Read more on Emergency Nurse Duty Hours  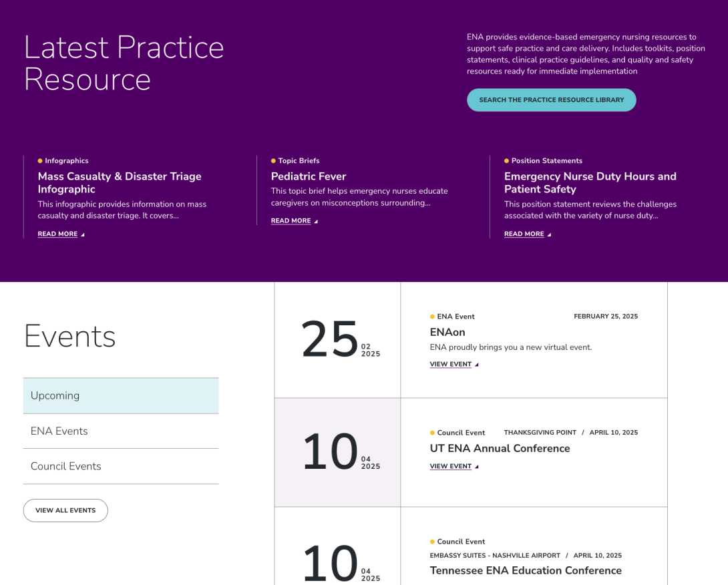click(524, 234)
